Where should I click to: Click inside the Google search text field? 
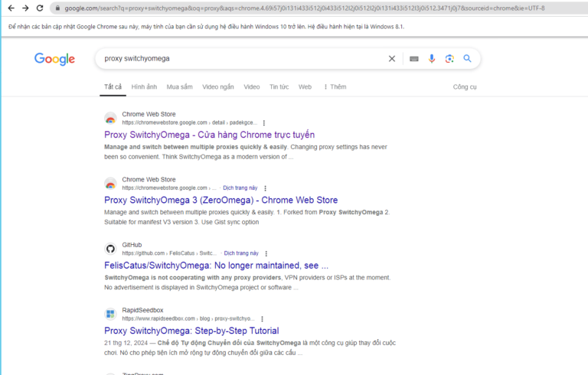point(237,59)
